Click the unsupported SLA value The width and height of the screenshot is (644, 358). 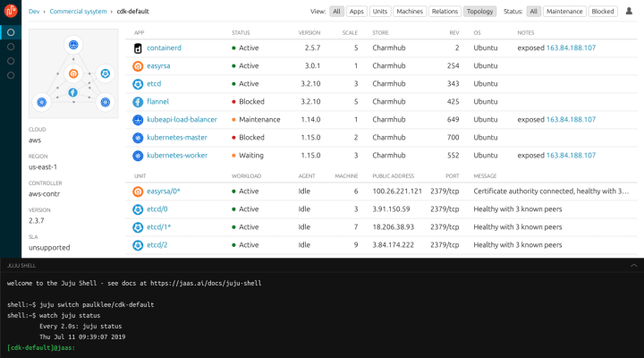(49, 248)
